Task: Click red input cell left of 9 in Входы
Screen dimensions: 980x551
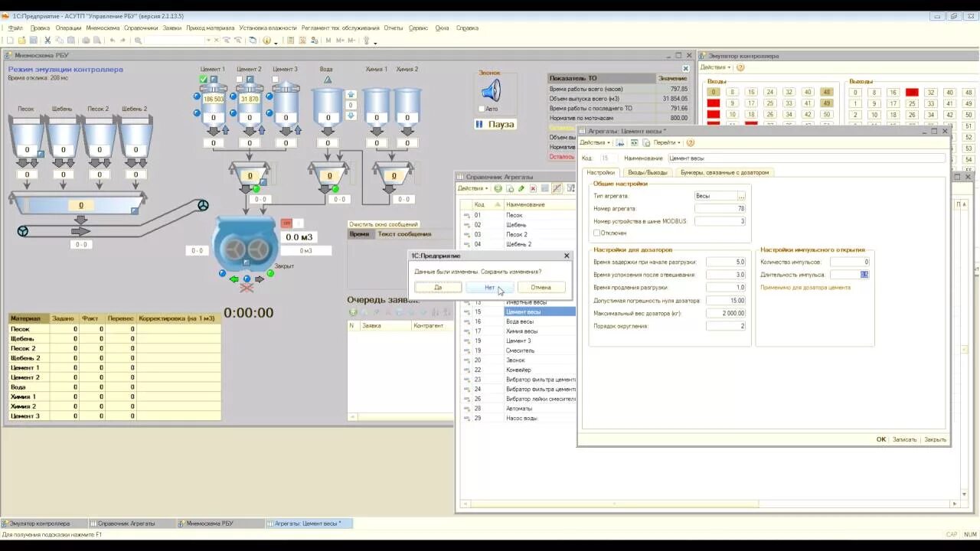Action: click(714, 103)
